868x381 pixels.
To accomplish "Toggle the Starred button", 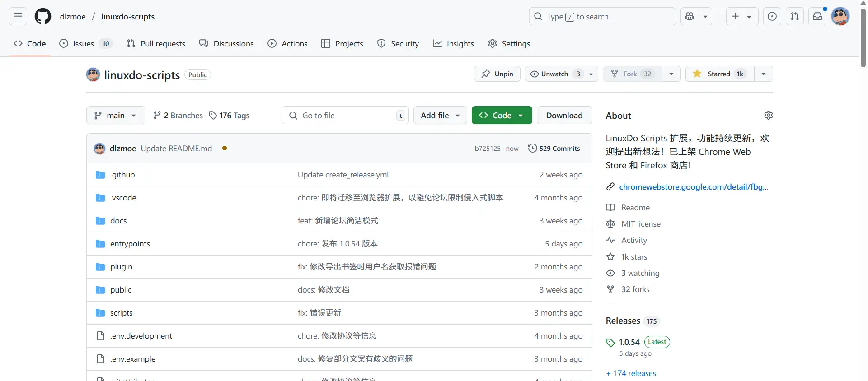I will (720, 74).
